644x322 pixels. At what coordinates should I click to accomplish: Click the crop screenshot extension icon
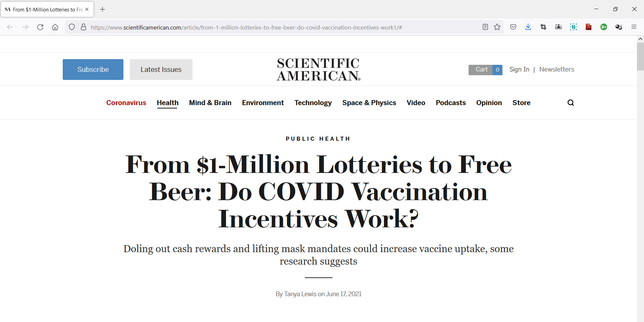click(543, 27)
